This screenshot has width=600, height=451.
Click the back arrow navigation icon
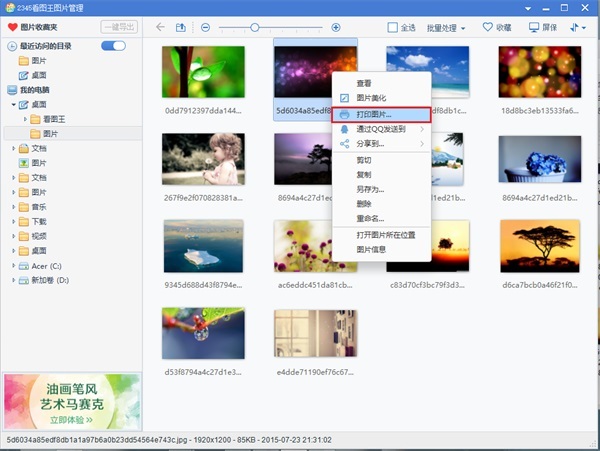tap(161, 27)
